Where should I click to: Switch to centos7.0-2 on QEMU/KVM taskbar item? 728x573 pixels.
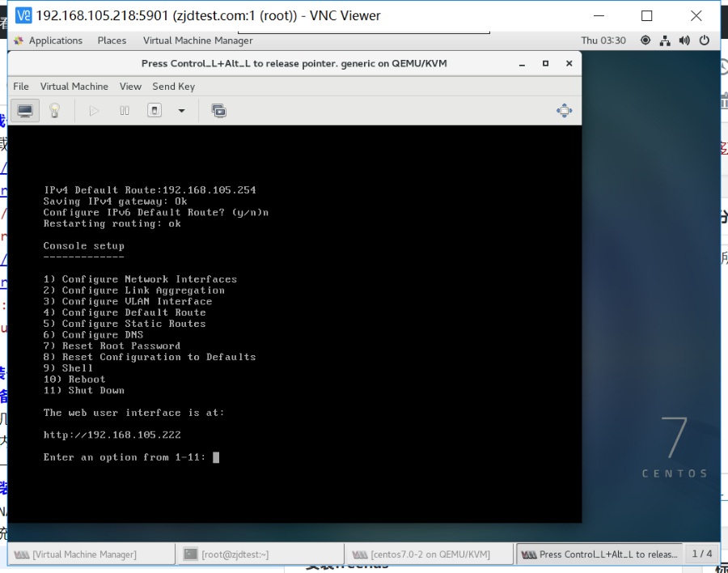[431, 554]
